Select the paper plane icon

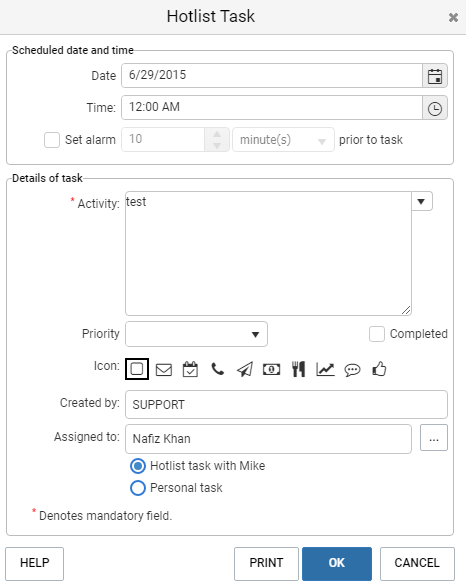click(245, 369)
